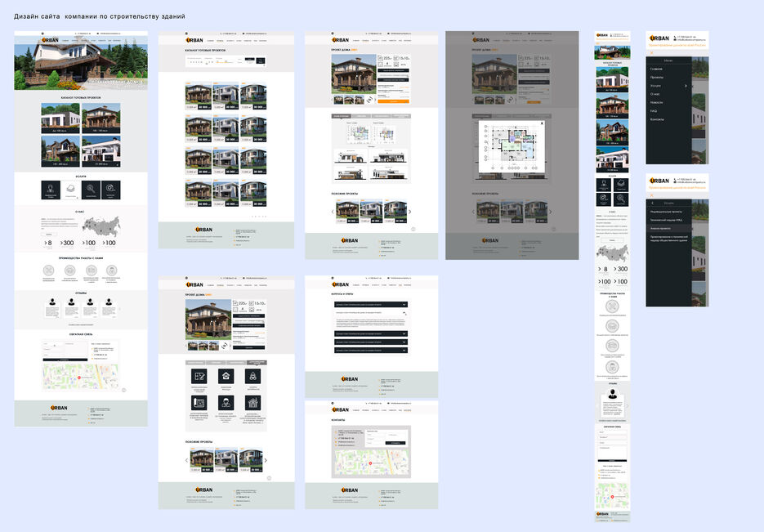The image size is (764, 532).
Task: Click the white paper-stack service tile on homepage mockup
Action: tap(70, 190)
